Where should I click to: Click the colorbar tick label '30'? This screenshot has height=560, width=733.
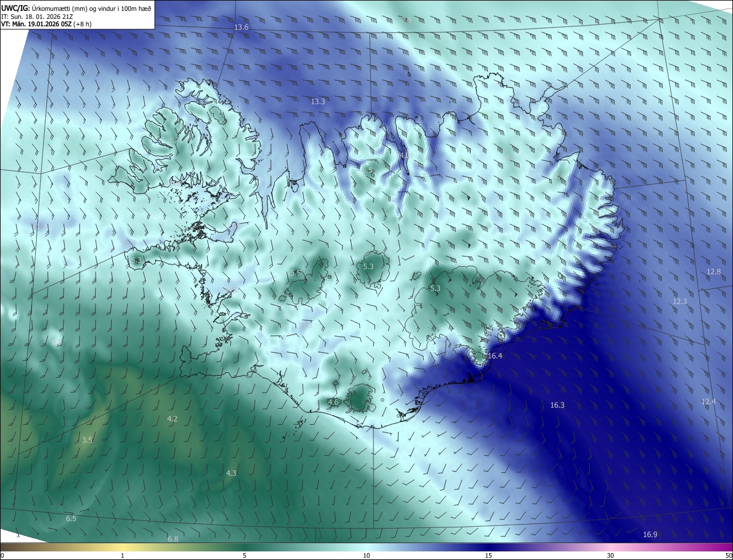(x=610, y=555)
